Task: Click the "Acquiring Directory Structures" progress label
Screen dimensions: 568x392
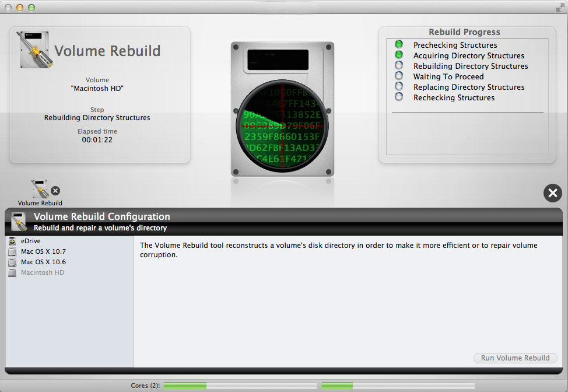Action: pos(469,56)
